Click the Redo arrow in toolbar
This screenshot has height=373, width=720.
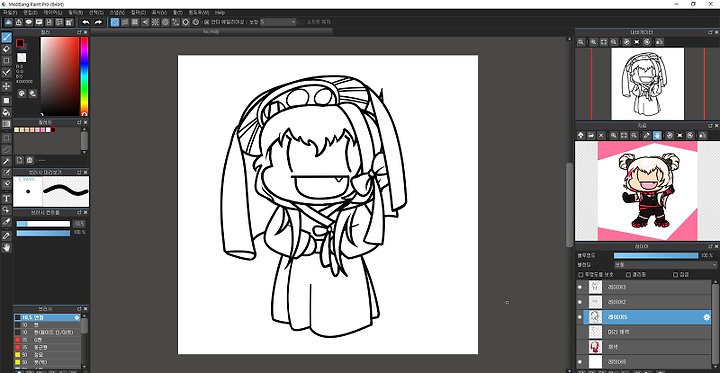pyautogui.click(x=98, y=22)
